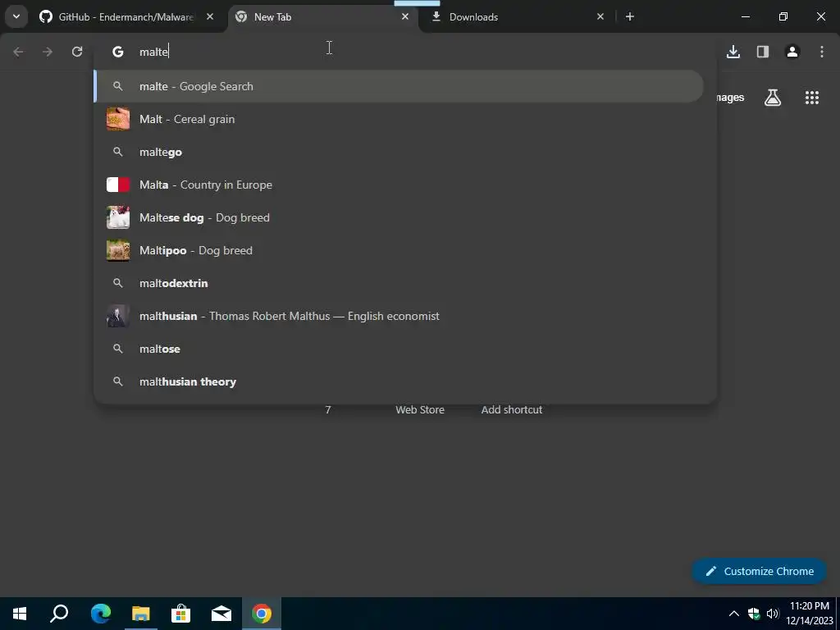Open Microsoft Store from taskbar
This screenshot has height=630, width=840.
point(181,614)
